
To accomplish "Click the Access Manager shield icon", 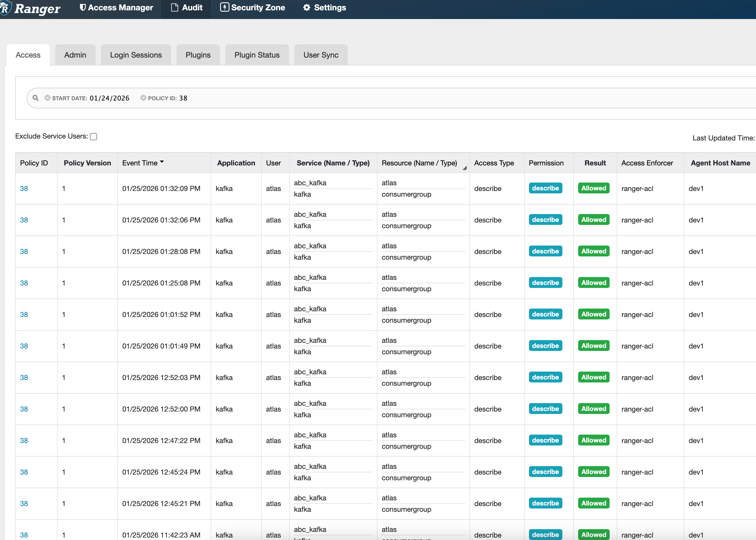I will 83,7.
